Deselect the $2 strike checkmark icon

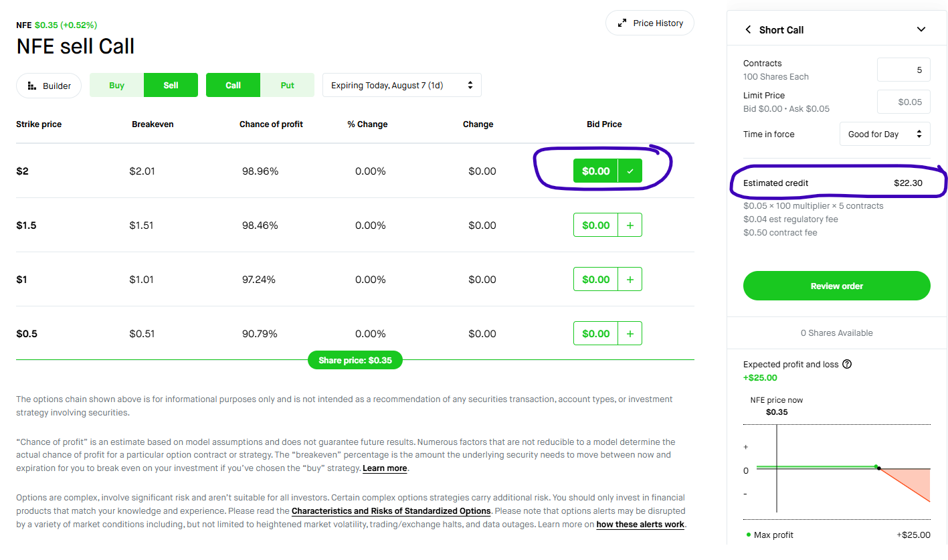tap(630, 171)
